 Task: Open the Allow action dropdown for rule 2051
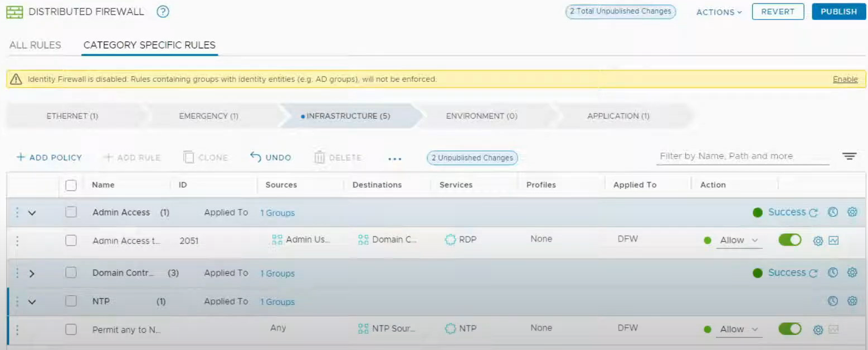(x=739, y=240)
